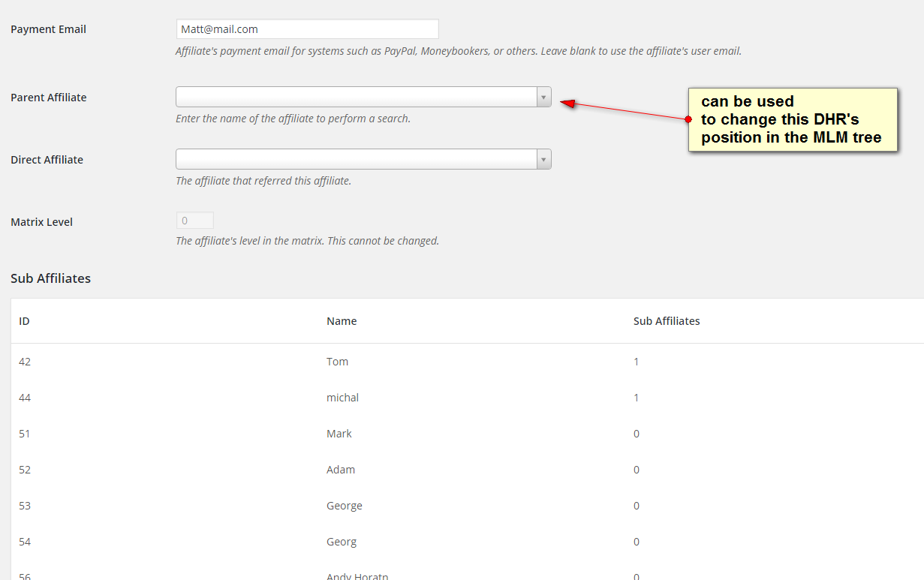Open Tom's sub affiliates count link
Viewport: 924px width, 580px height.
[x=637, y=362]
